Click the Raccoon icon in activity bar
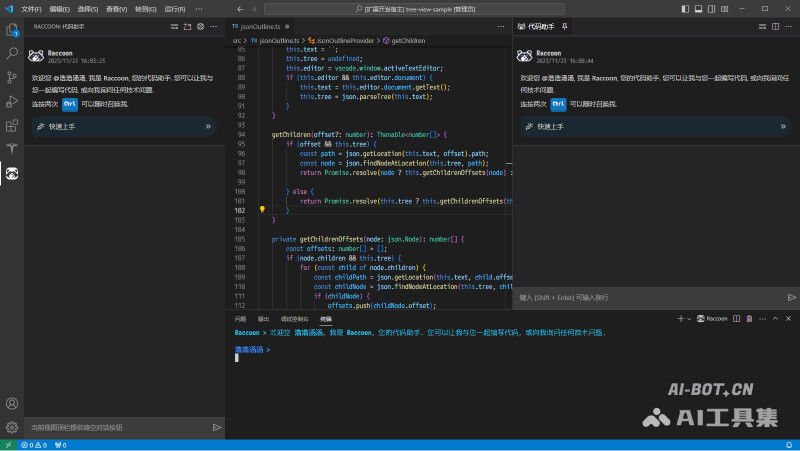The height and width of the screenshot is (451, 800). coord(12,174)
